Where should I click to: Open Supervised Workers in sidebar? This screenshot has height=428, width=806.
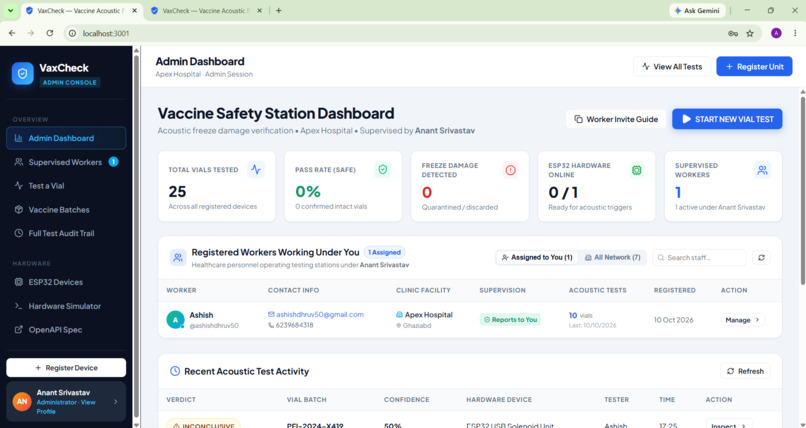point(66,162)
